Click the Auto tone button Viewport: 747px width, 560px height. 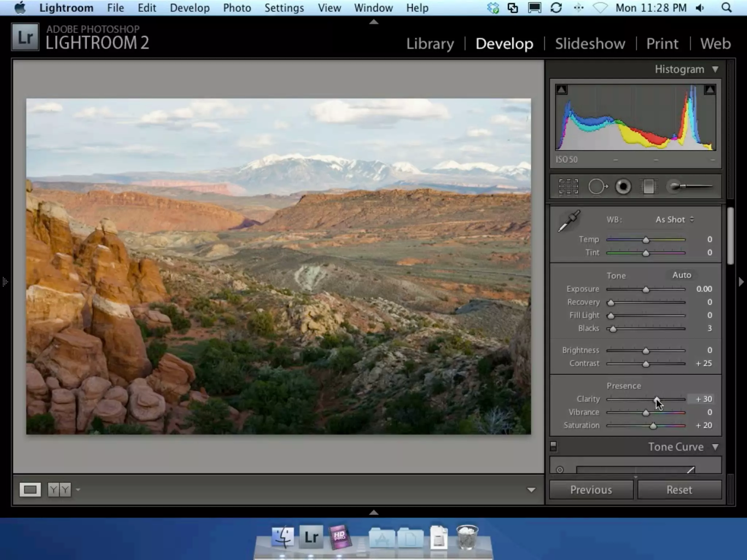pyautogui.click(x=681, y=275)
